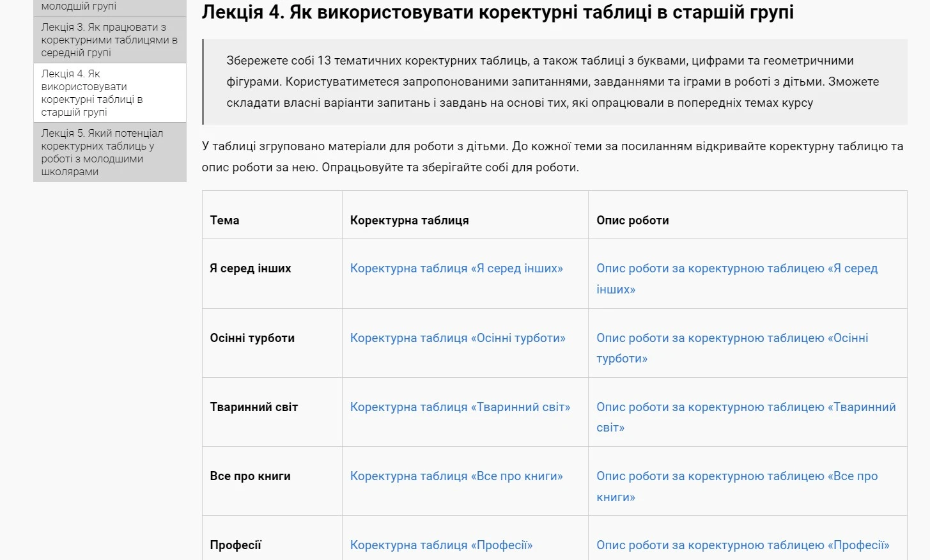Click the «Тема» column header

coord(225,220)
